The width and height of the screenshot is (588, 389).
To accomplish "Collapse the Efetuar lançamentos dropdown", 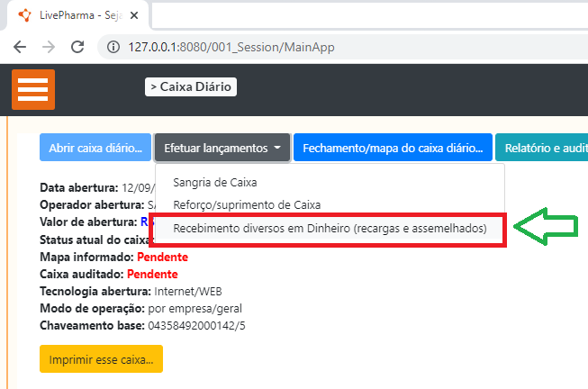I will tap(222, 148).
